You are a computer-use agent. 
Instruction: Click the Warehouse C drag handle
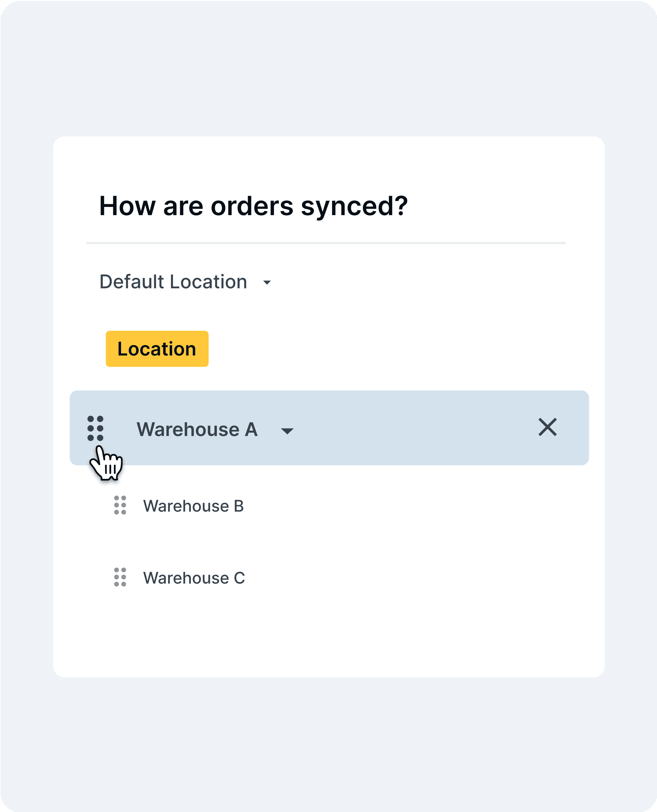pos(120,577)
